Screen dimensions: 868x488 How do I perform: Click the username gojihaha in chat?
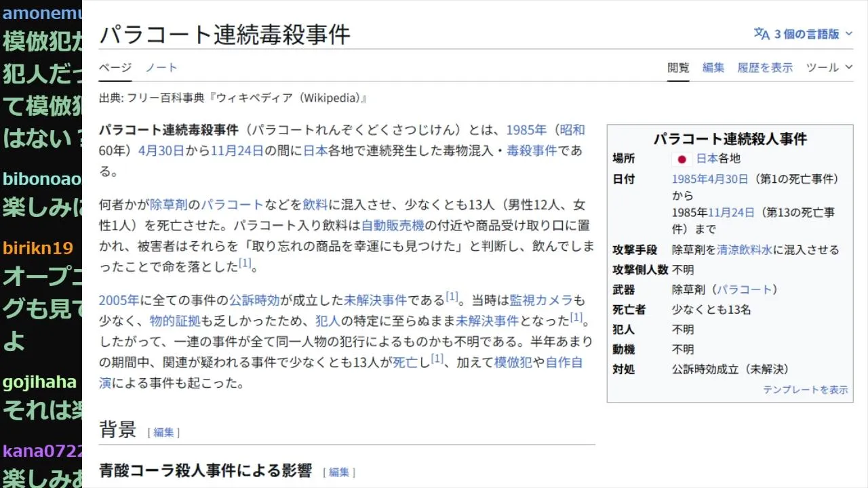pos(39,382)
